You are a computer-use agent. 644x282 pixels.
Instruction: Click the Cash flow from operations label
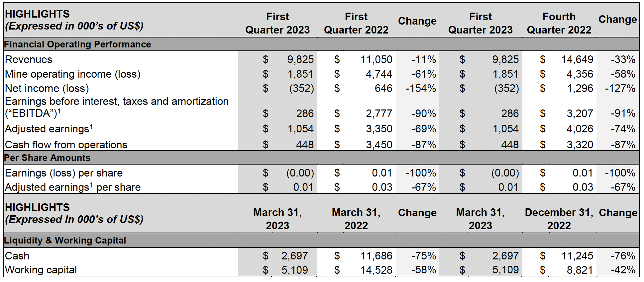pos(66,145)
